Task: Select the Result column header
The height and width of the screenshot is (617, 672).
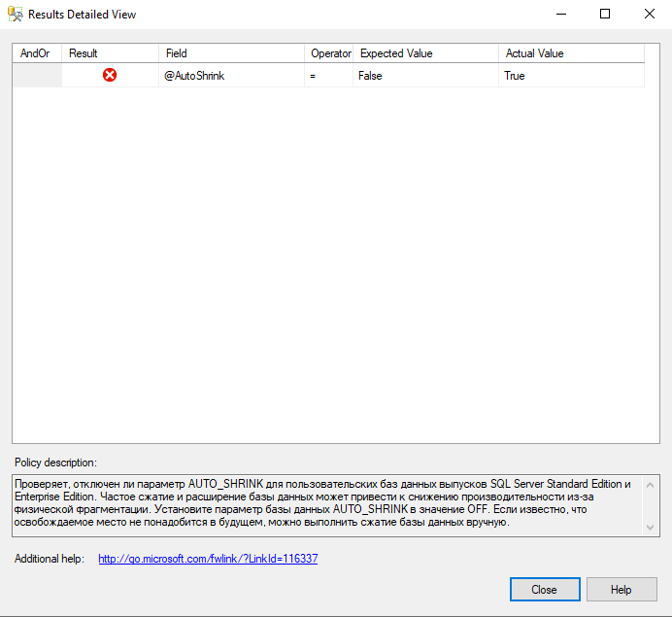Action: coord(110,53)
